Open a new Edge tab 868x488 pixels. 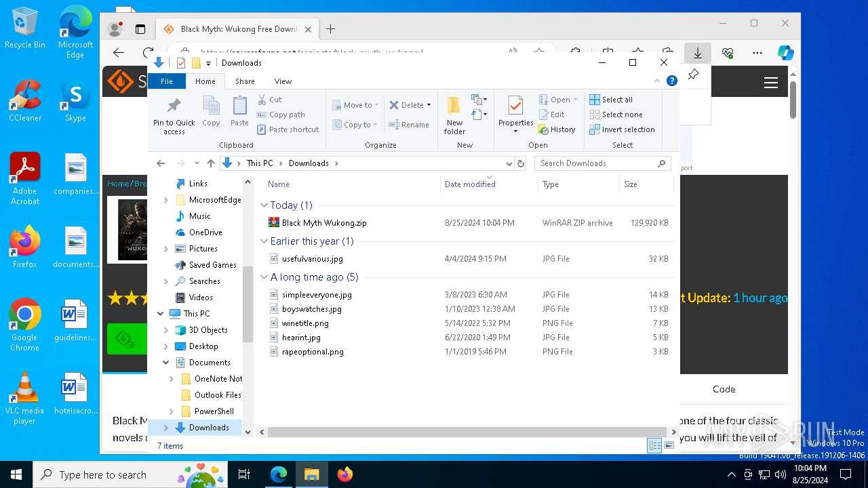pos(330,29)
